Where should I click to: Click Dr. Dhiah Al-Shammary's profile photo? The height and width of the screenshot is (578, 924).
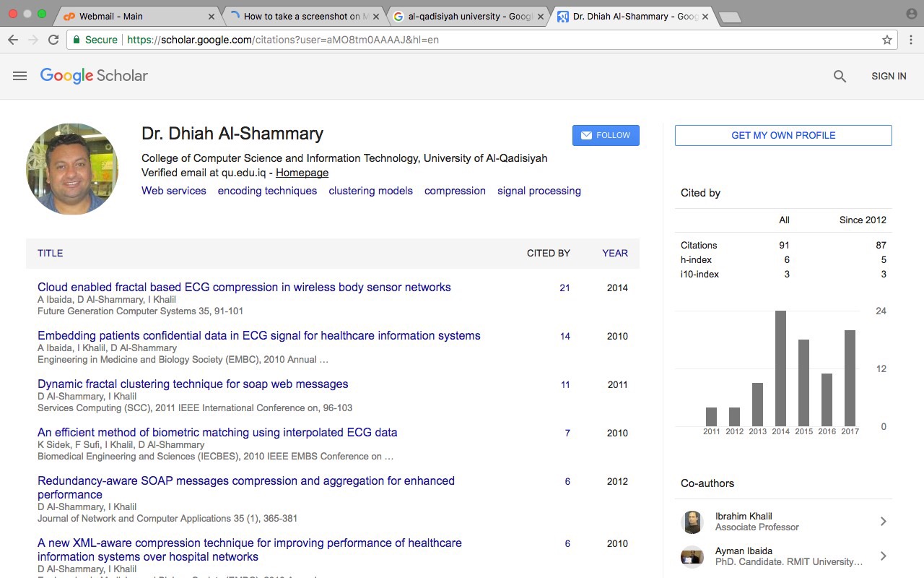click(72, 169)
